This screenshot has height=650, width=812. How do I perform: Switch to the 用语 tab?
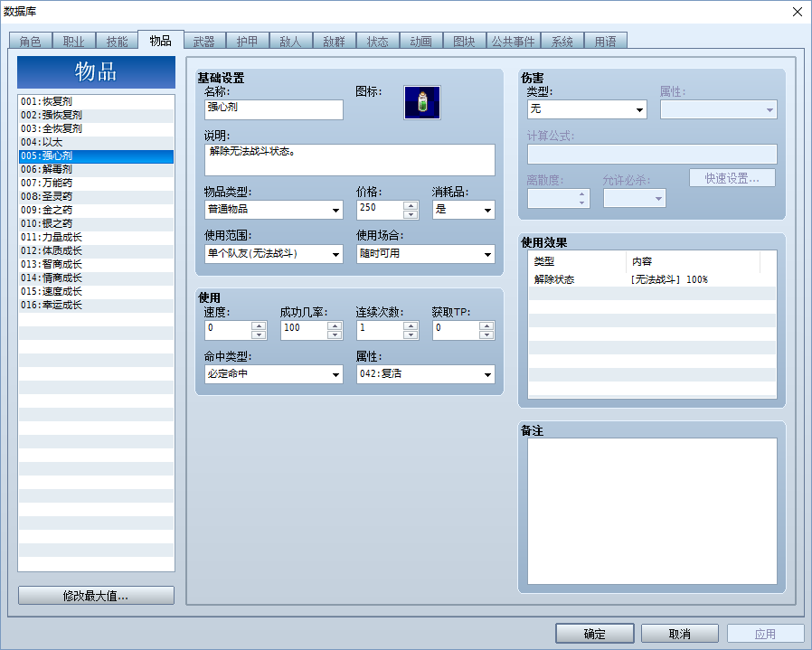pyautogui.click(x=605, y=41)
